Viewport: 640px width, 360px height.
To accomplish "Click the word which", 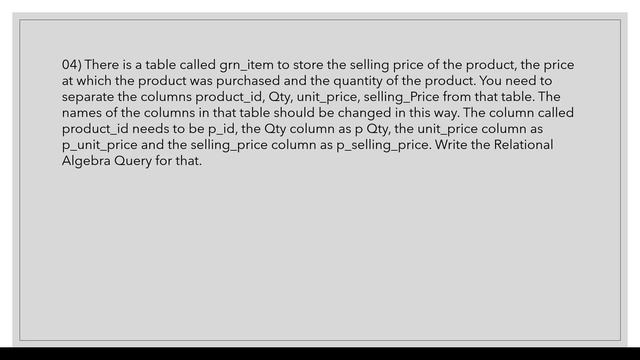I will pyautogui.click(x=93, y=81).
